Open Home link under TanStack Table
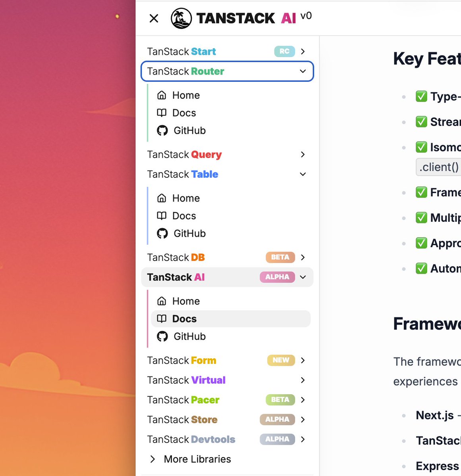The width and height of the screenshot is (461, 476). pos(186,198)
